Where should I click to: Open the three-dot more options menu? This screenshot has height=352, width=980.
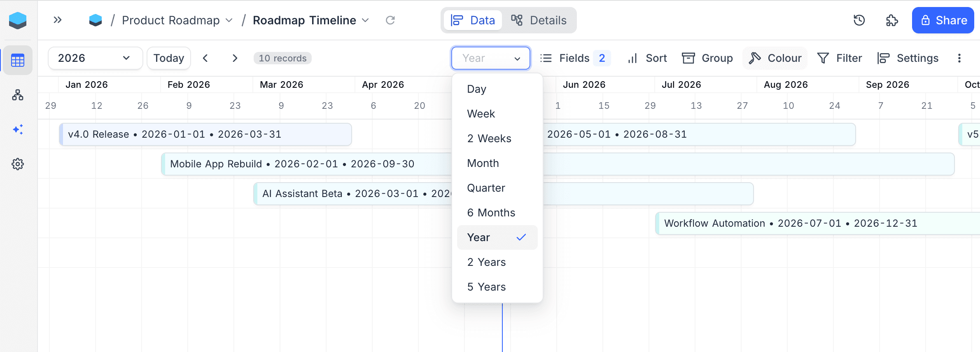959,58
